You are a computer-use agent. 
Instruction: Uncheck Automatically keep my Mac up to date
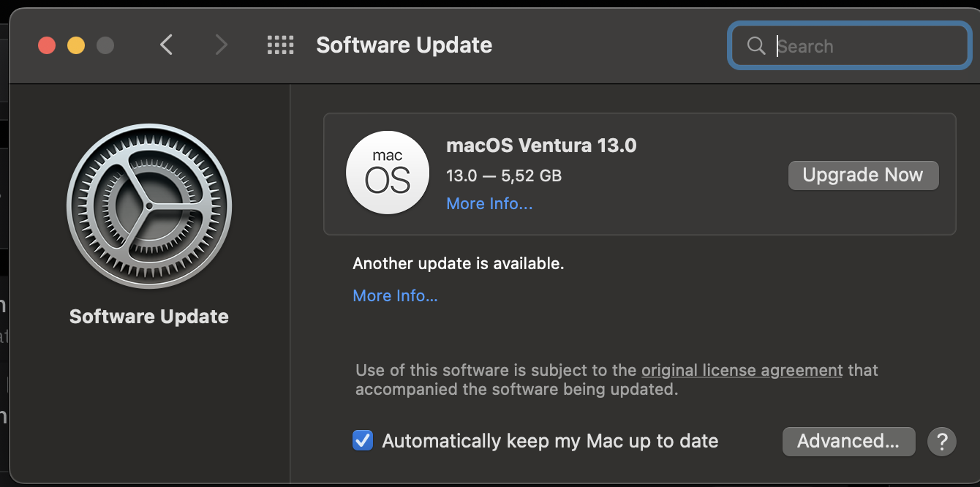coord(363,441)
